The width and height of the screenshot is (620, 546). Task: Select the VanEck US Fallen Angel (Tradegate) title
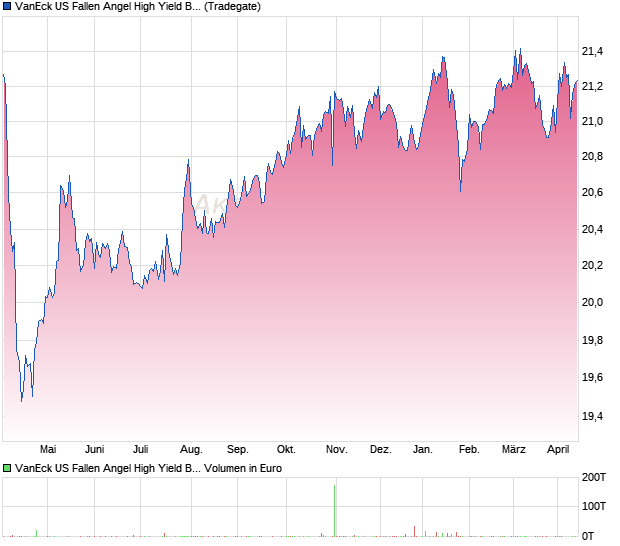[x=138, y=6]
